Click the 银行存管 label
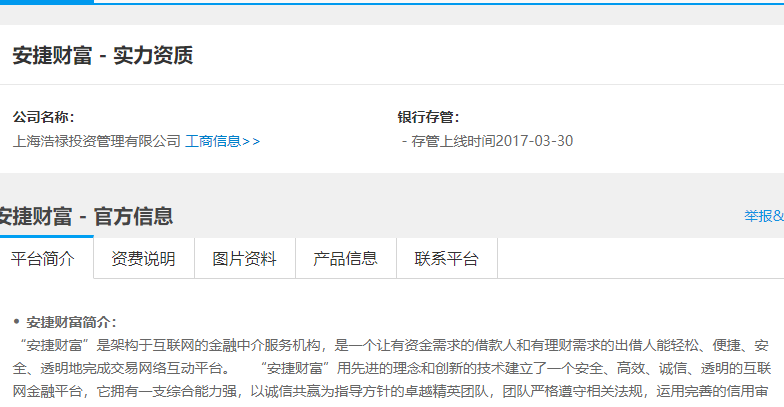The width and height of the screenshot is (784, 407). tap(428, 117)
